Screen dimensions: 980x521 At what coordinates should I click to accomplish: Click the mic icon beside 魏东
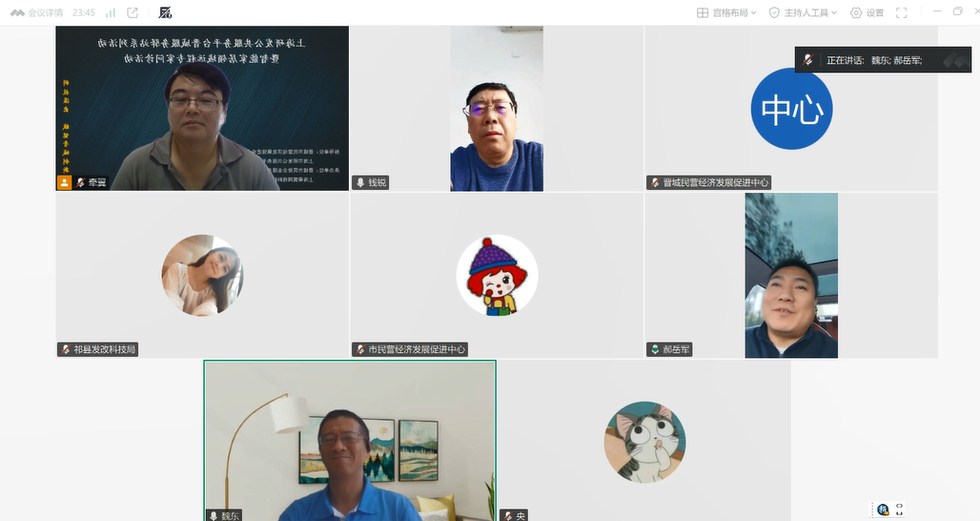214,515
